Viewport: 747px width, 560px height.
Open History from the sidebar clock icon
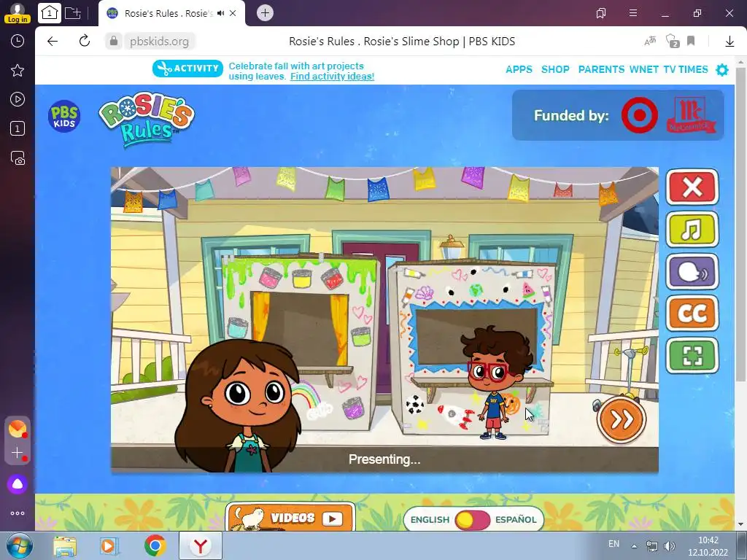(x=18, y=41)
